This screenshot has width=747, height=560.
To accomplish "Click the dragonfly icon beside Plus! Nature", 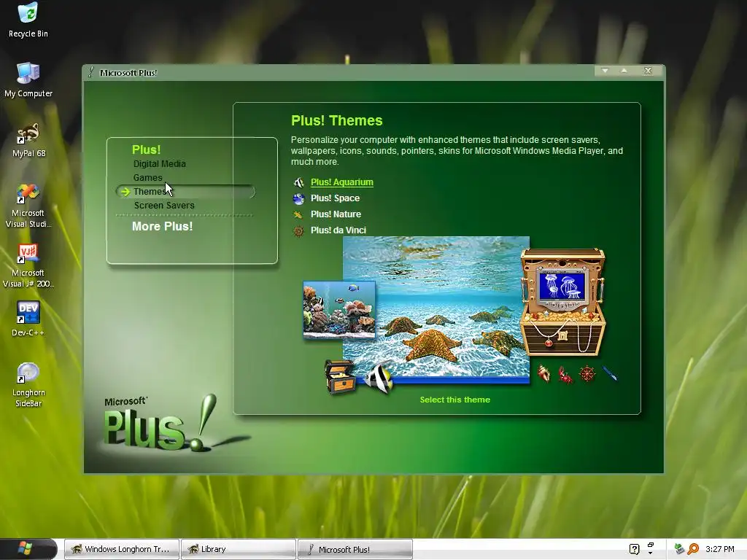I will (298, 215).
